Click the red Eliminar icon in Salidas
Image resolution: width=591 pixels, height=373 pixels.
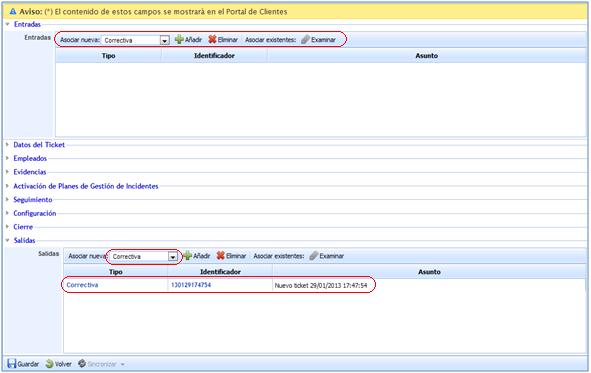point(220,255)
